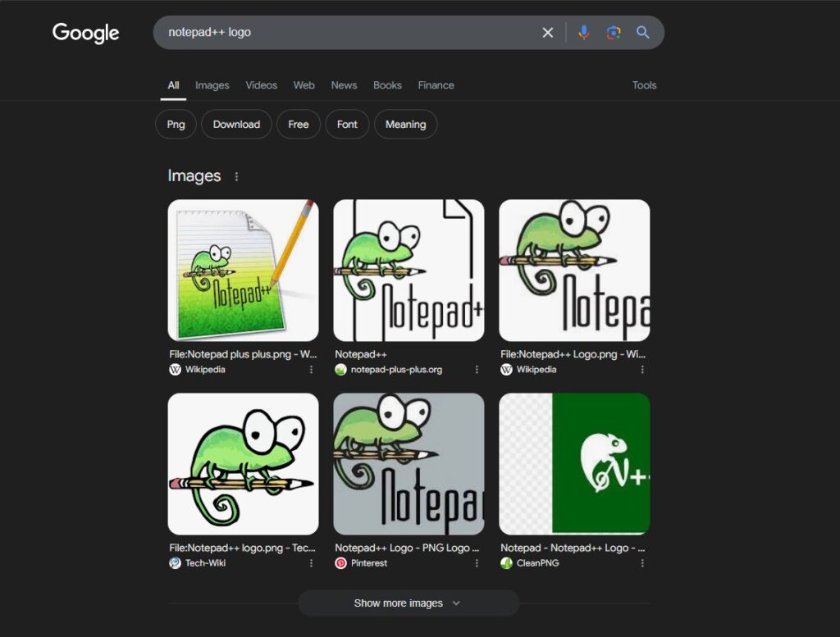The width and height of the screenshot is (840, 637).
Task: Open the notepad-plus-plus.org chameleon thumbnail
Action: pos(409,271)
